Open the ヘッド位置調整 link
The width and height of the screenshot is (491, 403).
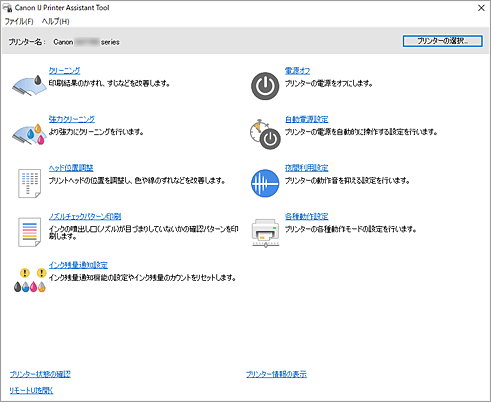coord(71,168)
